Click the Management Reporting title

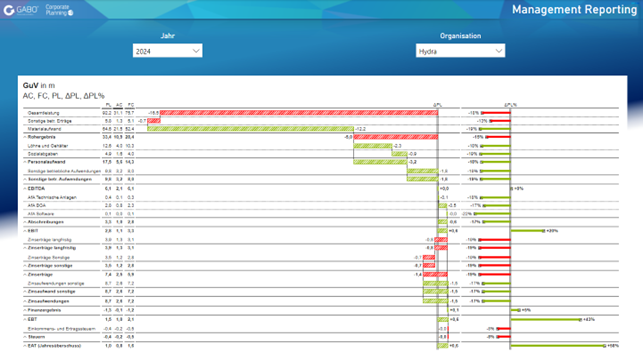(x=574, y=9)
